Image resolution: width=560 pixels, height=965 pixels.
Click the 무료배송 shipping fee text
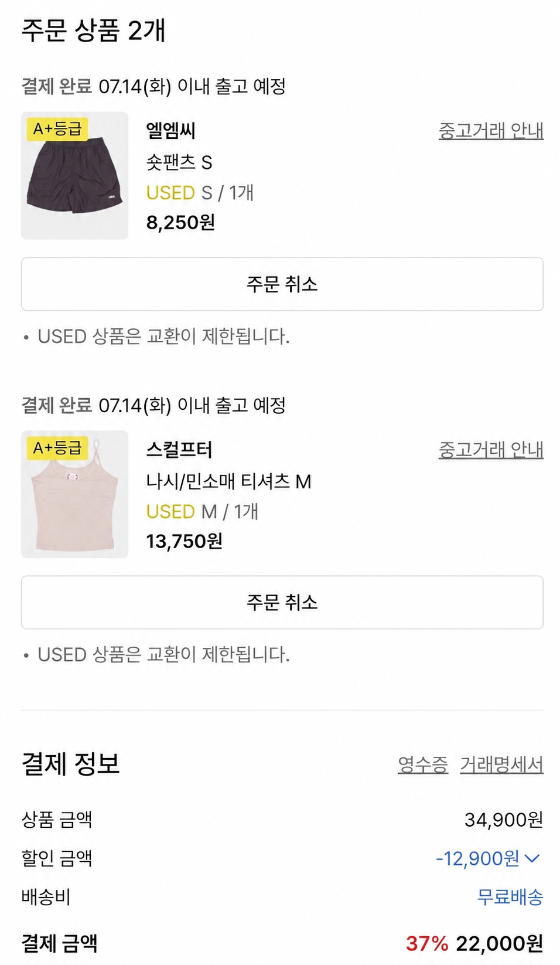510,896
